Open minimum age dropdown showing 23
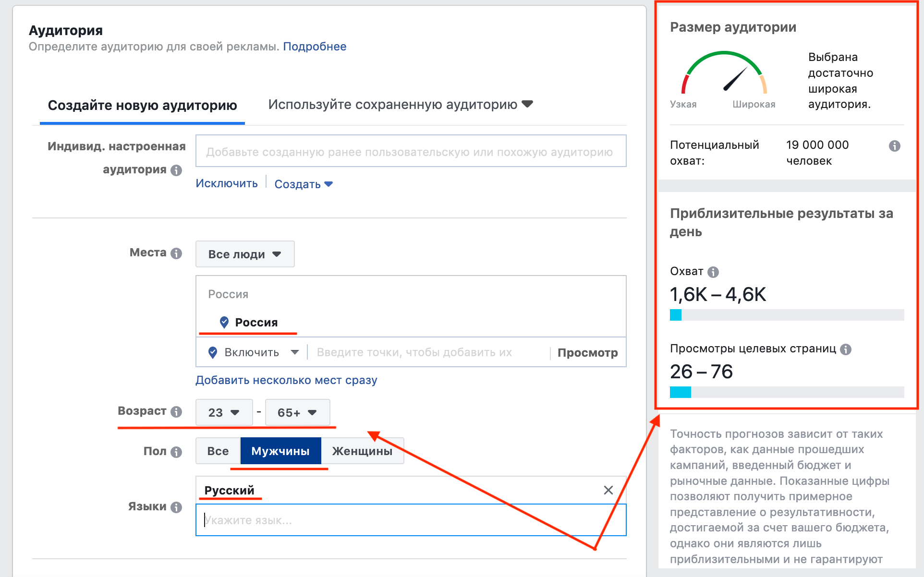924x577 pixels. click(224, 413)
